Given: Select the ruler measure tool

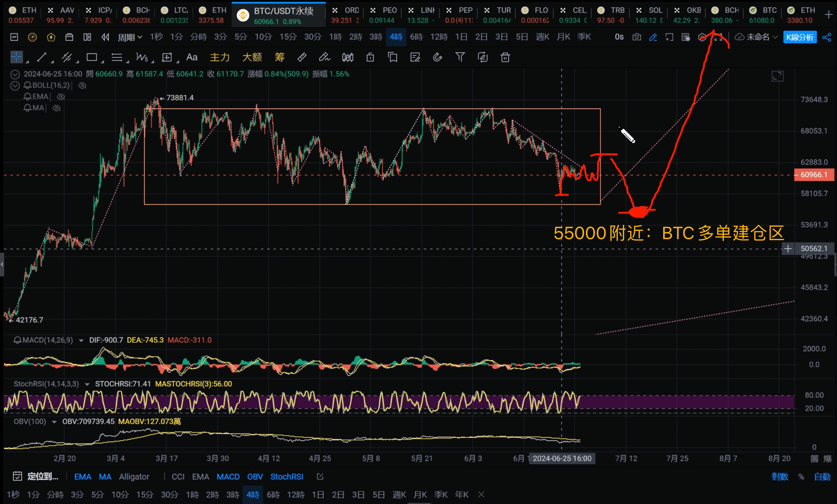Looking at the screenshot, I should (302, 57).
